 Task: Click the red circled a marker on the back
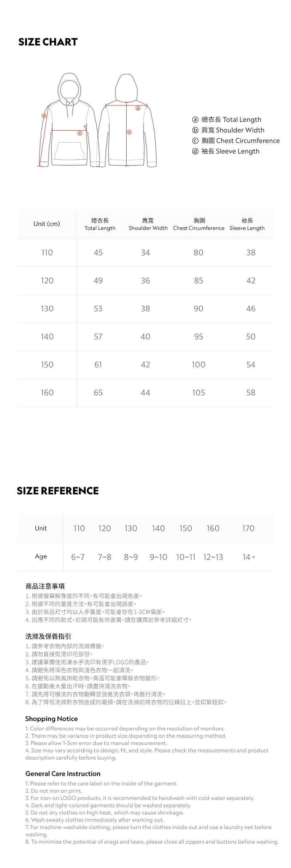coord(129,132)
